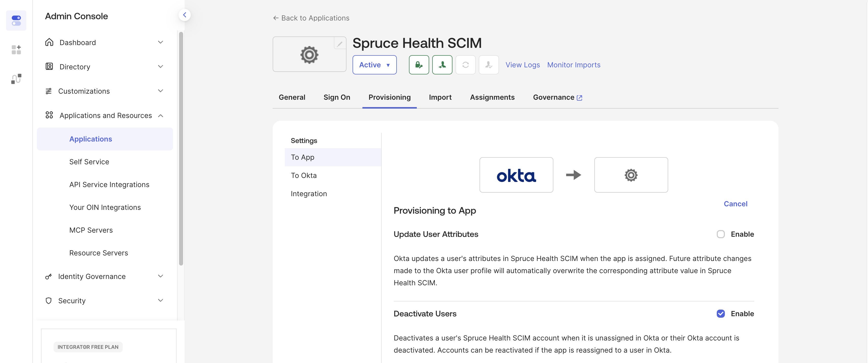Expand the Dashboard menu chevron

pos(160,42)
